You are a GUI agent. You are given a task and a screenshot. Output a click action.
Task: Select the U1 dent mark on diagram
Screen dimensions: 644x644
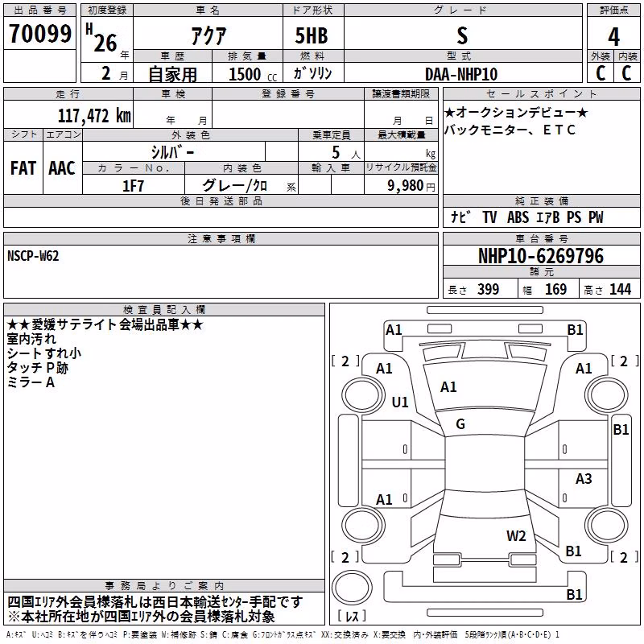click(400, 402)
